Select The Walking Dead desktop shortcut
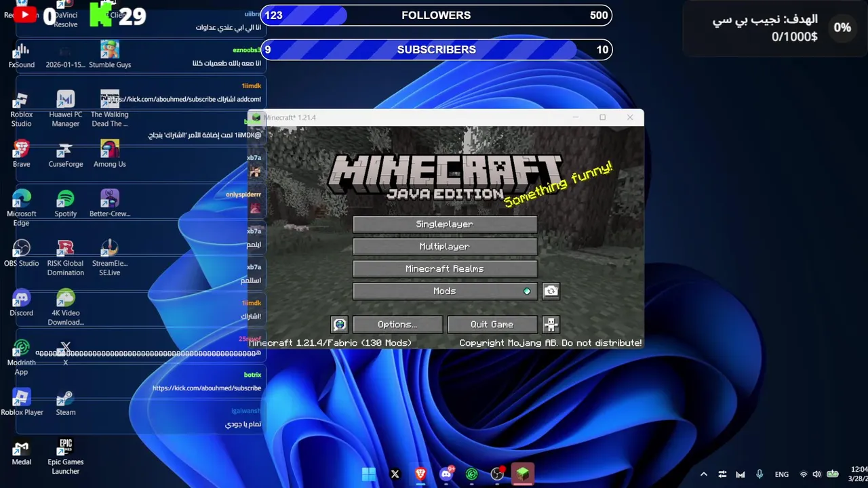This screenshot has height=488, width=868. tap(110, 109)
